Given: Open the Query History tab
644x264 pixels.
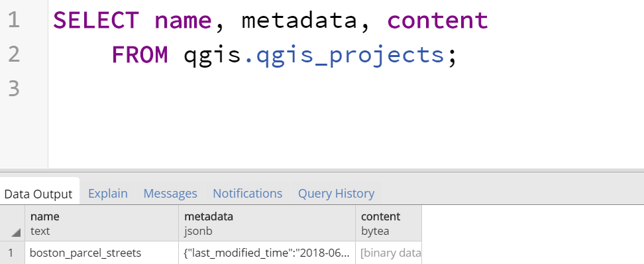Looking at the screenshot, I should (337, 193).
